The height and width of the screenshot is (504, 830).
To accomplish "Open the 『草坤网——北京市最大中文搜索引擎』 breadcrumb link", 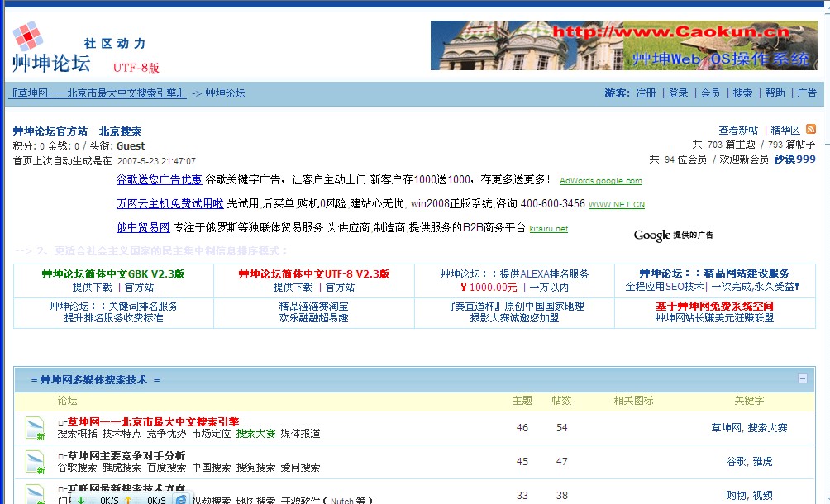I will [x=98, y=93].
